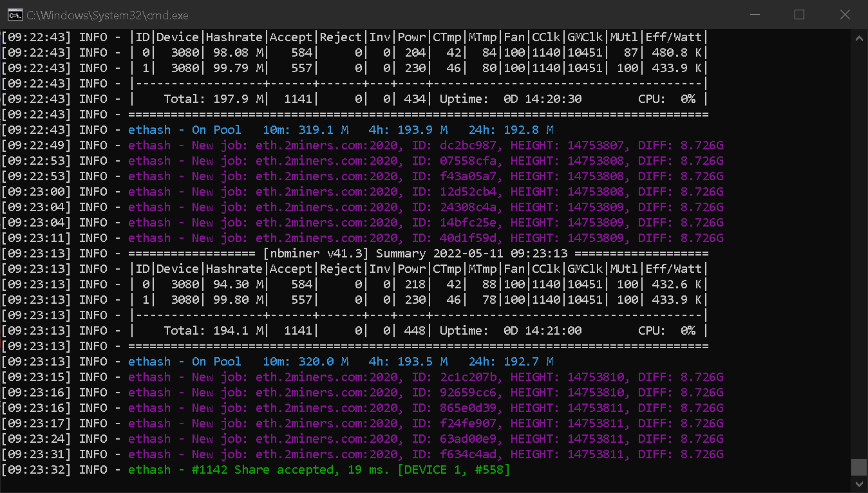Click the green '#1142 Share accepted' line

[319, 470]
